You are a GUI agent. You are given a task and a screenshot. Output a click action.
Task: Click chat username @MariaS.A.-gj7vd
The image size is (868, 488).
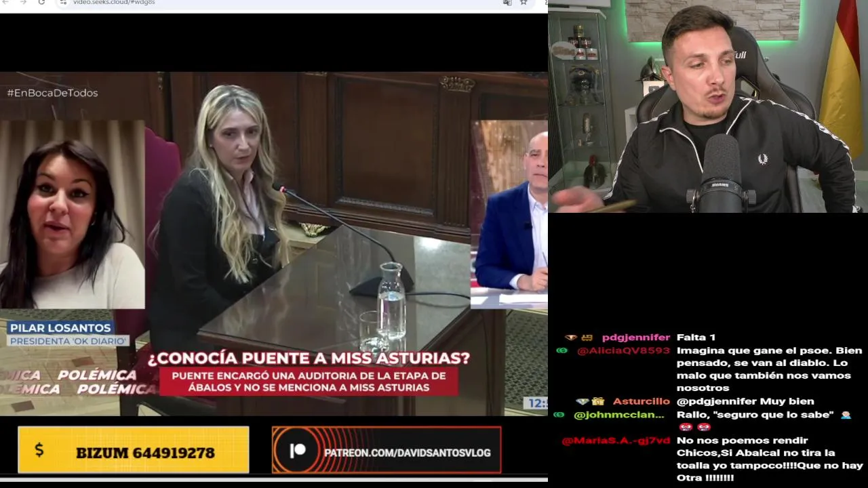(x=616, y=441)
